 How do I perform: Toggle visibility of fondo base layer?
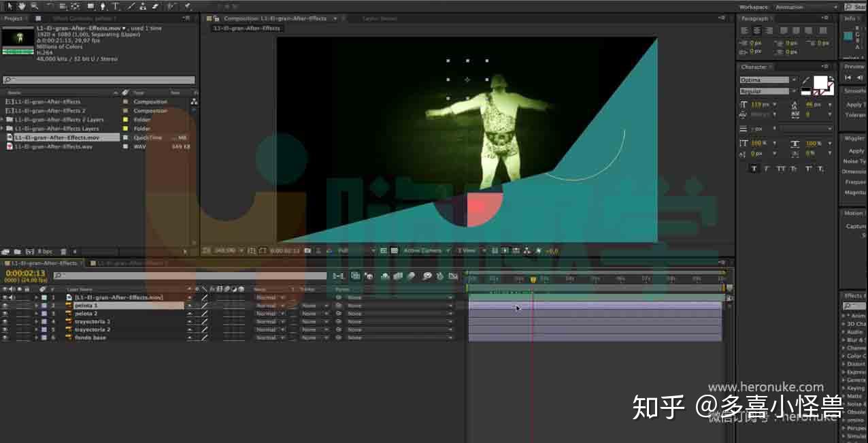coord(5,338)
